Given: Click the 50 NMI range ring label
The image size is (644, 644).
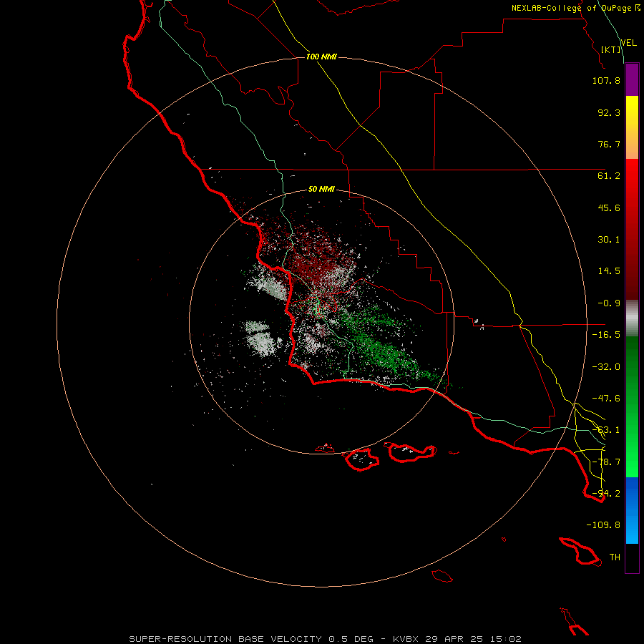Looking at the screenshot, I should coord(321,190).
